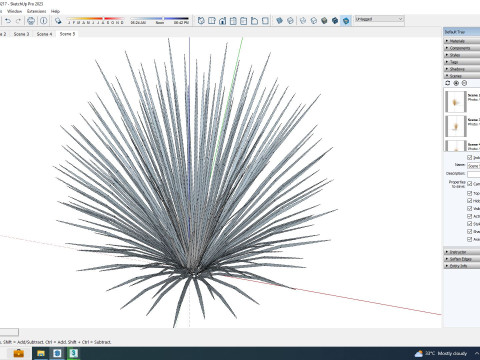Image resolution: width=480 pixels, height=360 pixels.
Task: Switch to the Bottom view icon
Action: coord(265,21)
